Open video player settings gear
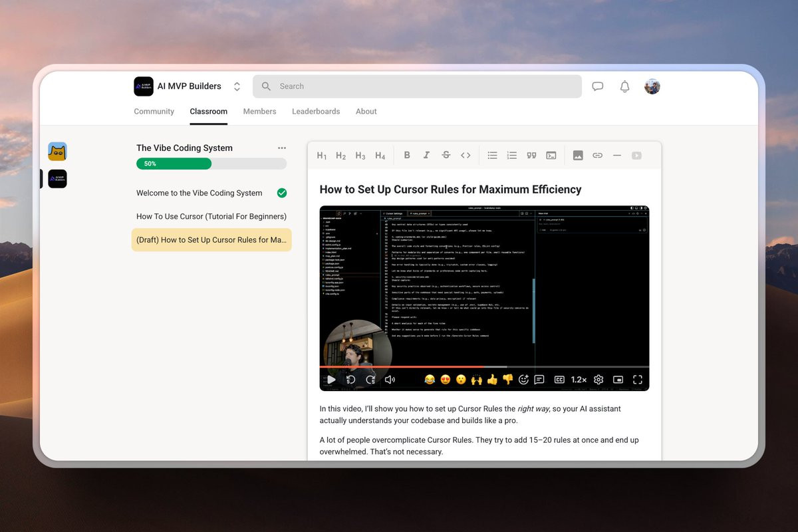 tap(598, 380)
